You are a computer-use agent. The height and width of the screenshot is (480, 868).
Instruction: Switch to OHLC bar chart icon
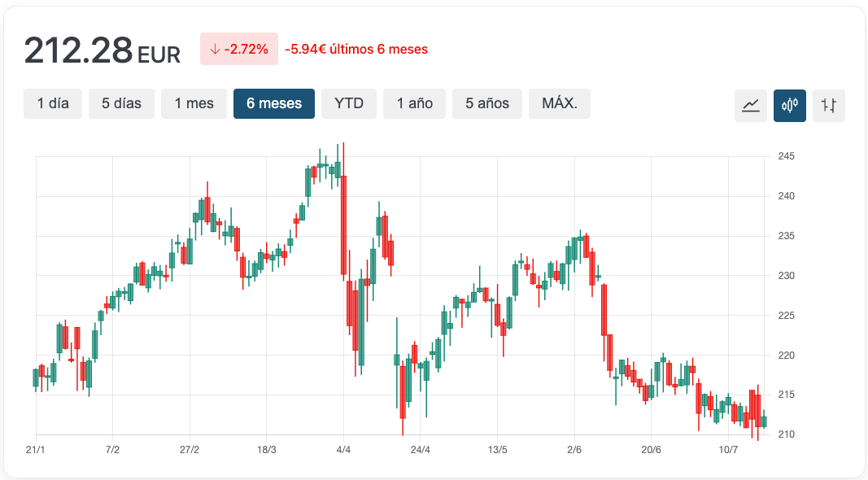coord(829,105)
